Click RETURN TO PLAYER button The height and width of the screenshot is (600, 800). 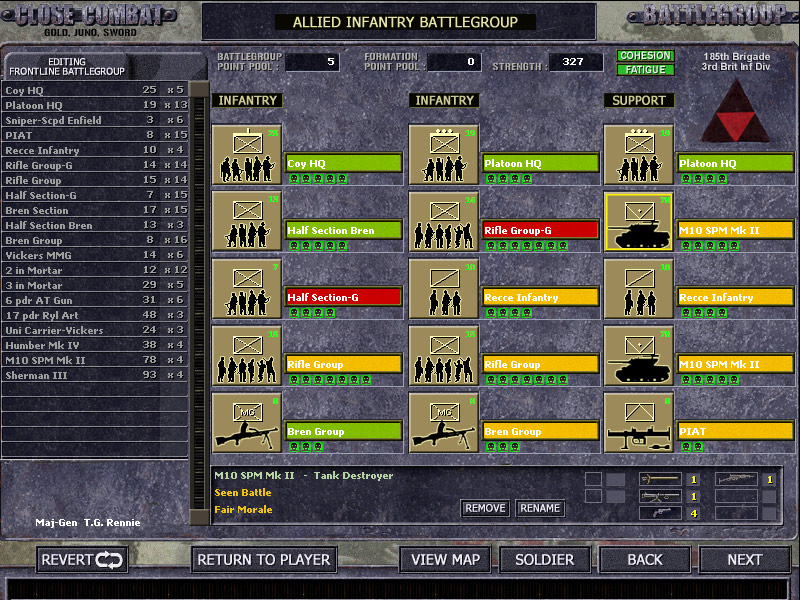(264, 560)
